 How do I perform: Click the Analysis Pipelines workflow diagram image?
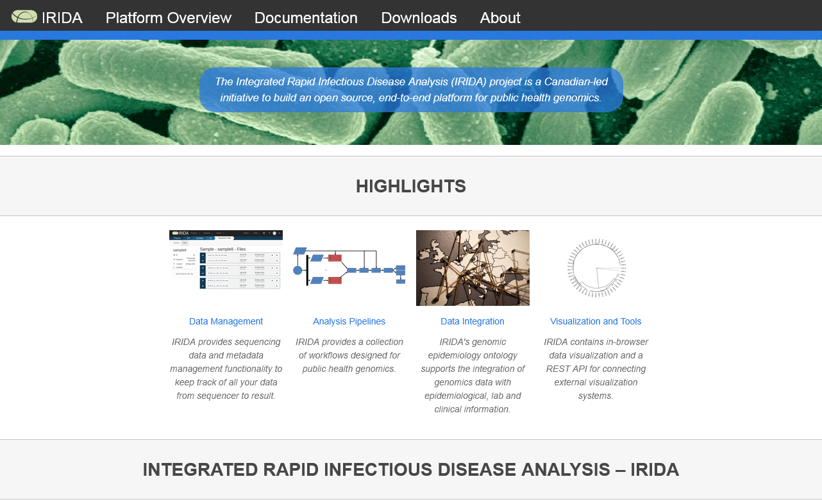point(349,265)
